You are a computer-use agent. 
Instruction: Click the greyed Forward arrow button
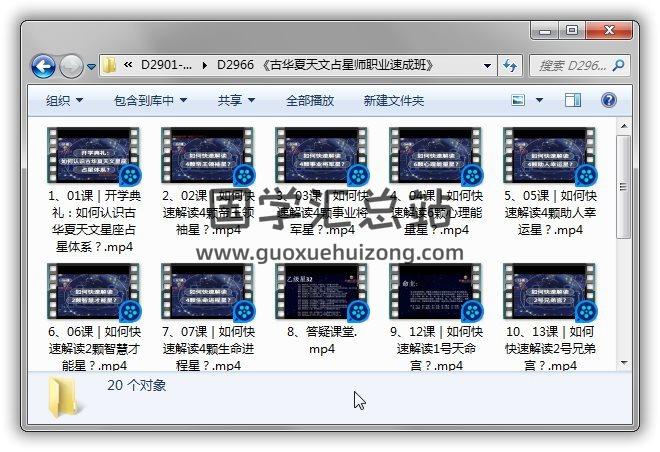[71, 66]
